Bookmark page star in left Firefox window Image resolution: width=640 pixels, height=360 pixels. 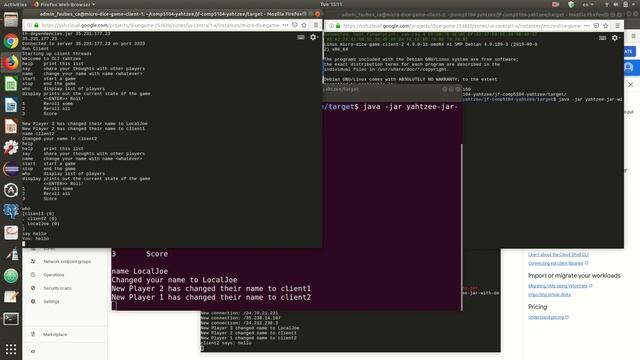pyautogui.click(x=304, y=25)
